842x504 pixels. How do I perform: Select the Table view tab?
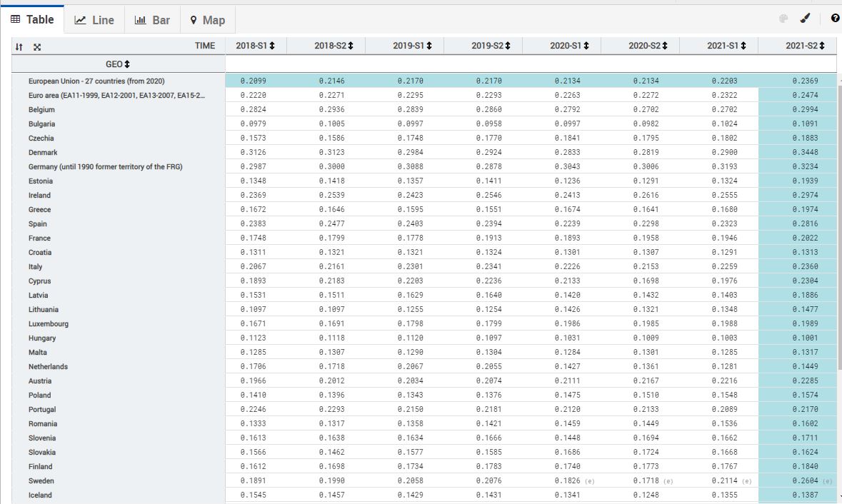(x=32, y=20)
